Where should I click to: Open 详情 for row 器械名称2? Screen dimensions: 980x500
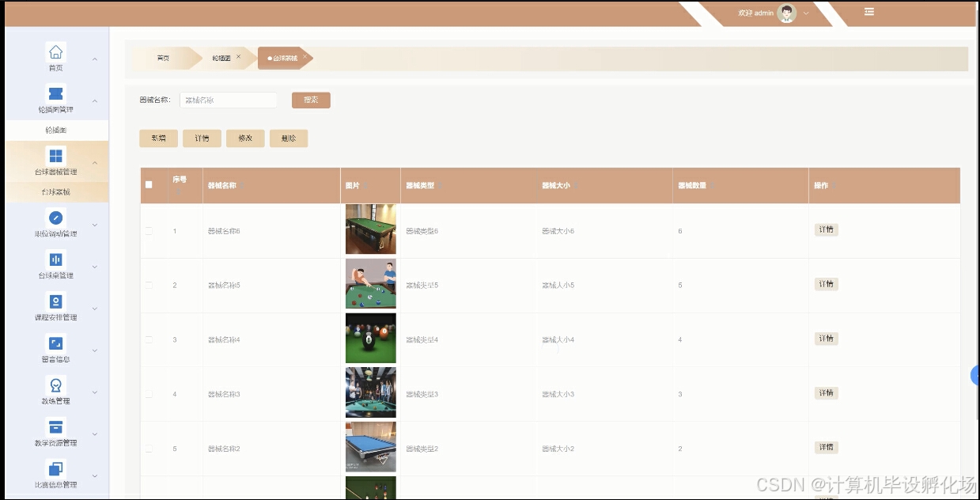(x=826, y=448)
